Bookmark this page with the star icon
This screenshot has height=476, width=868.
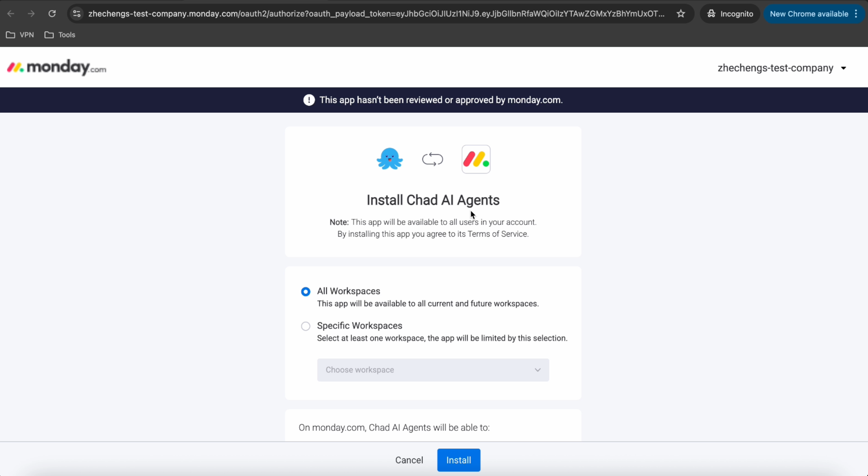(x=681, y=14)
